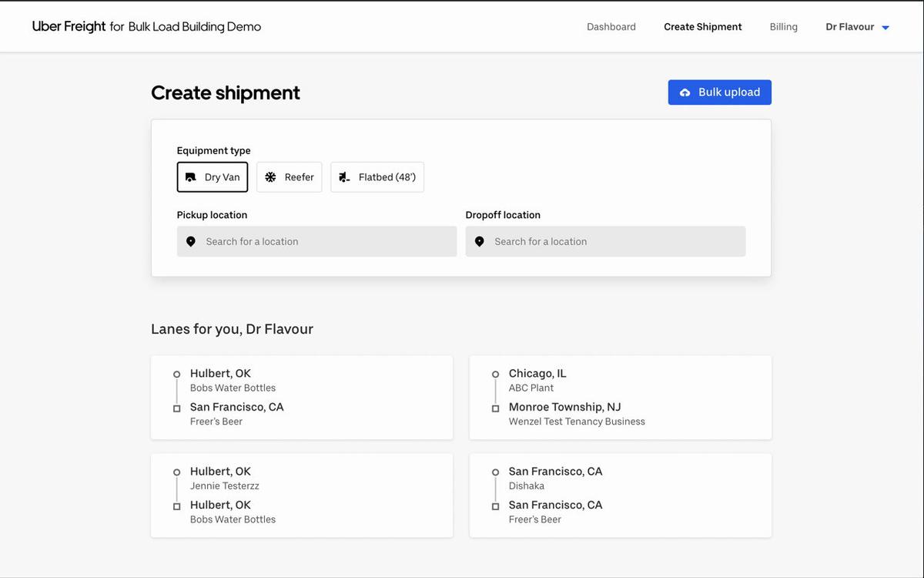Click the destination square icon beside Monroe Township
The image size is (924, 578).
tap(495, 408)
